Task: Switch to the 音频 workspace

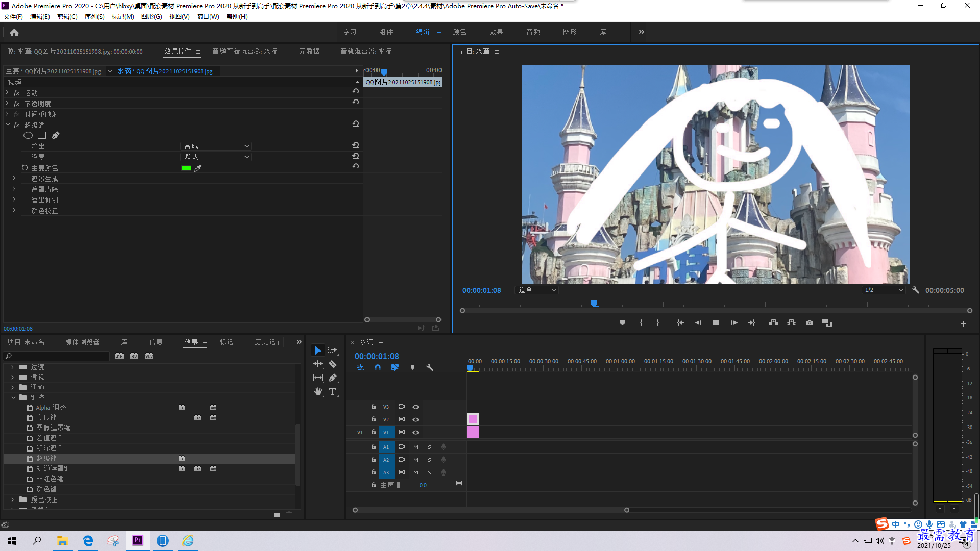Action: tap(533, 32)
